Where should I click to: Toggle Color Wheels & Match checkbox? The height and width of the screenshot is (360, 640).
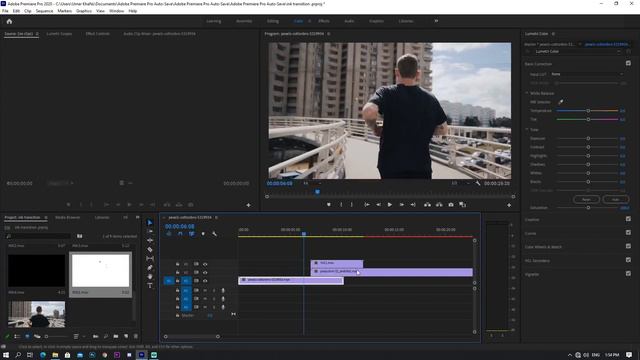point(628,246)
